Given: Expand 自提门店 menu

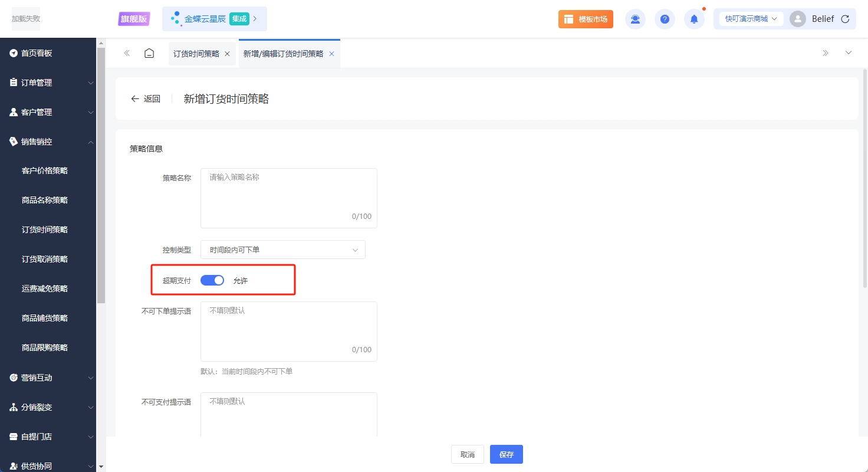Looking at the screenshot, I should click(90, 437).
